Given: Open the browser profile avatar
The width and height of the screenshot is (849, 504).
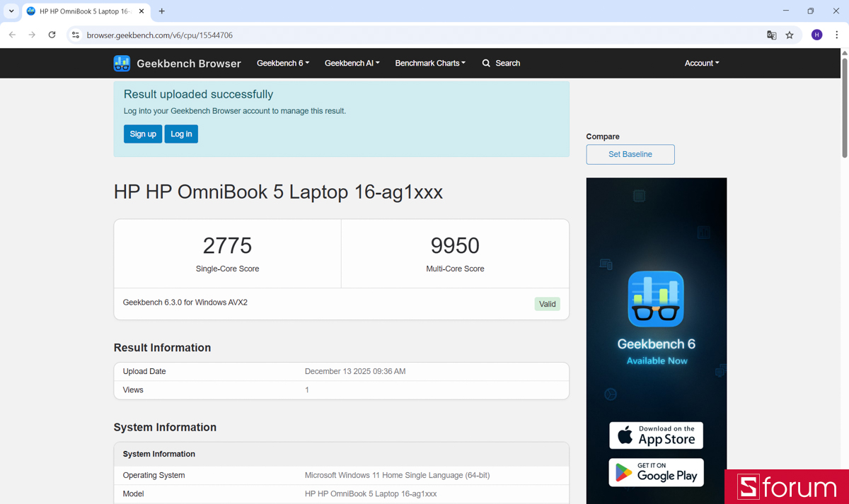Looking at the screenshot, I should (x=816, y=35).
